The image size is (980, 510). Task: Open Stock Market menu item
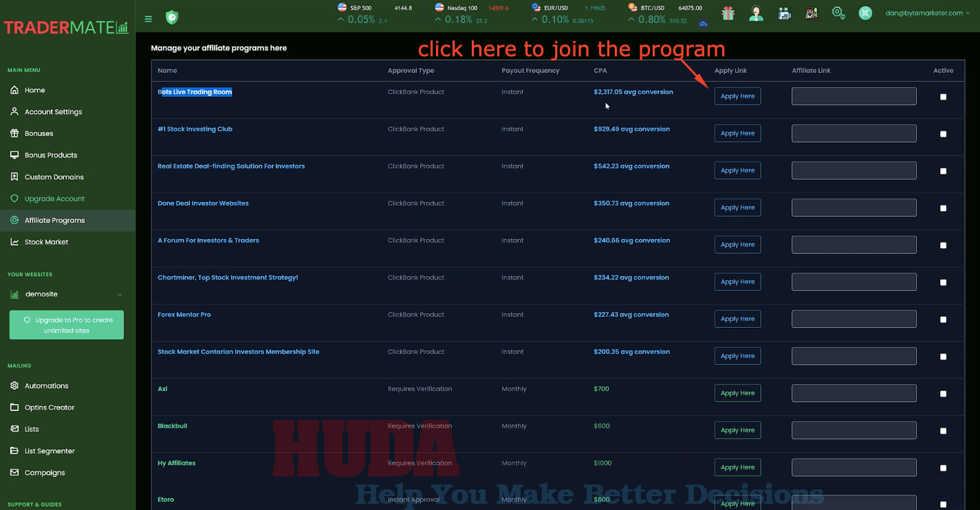(x=67, y=242)
